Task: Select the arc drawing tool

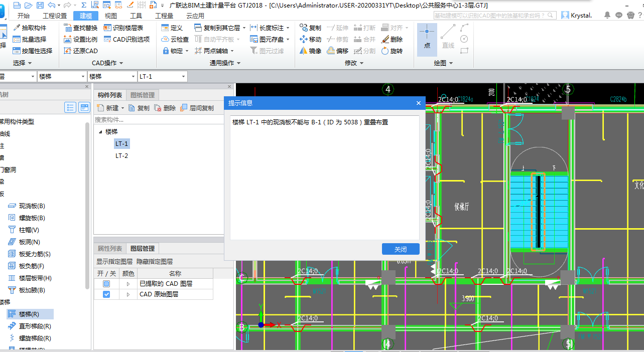Action: (x=464, y=28)
